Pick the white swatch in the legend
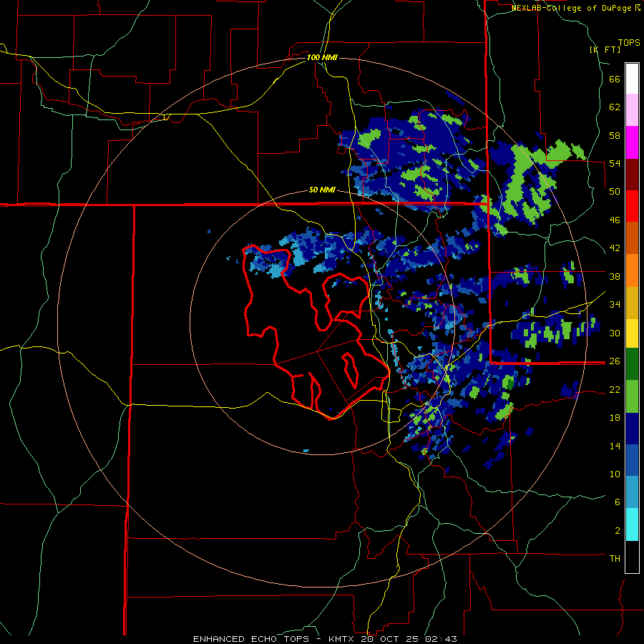 pyautogui.click(x=632, y=79)
